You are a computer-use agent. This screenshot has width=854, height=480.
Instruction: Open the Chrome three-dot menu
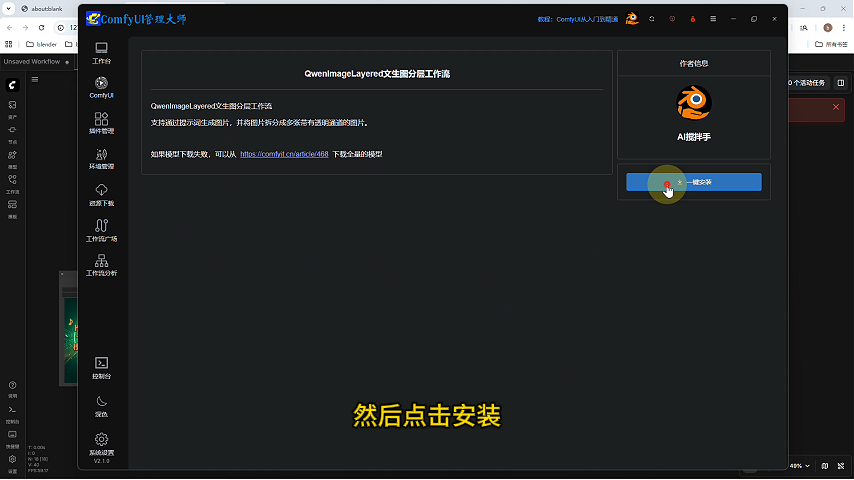[844, 28]
